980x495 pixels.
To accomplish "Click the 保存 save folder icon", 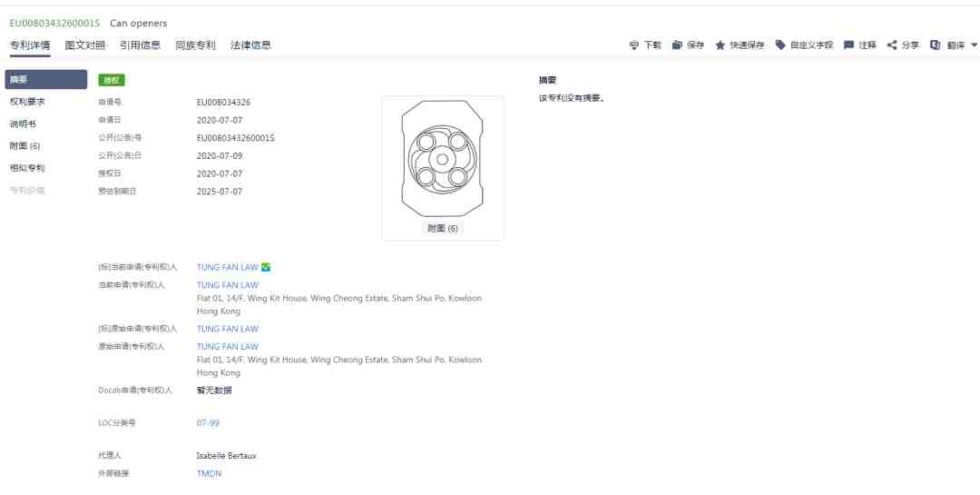I will 677,45.
